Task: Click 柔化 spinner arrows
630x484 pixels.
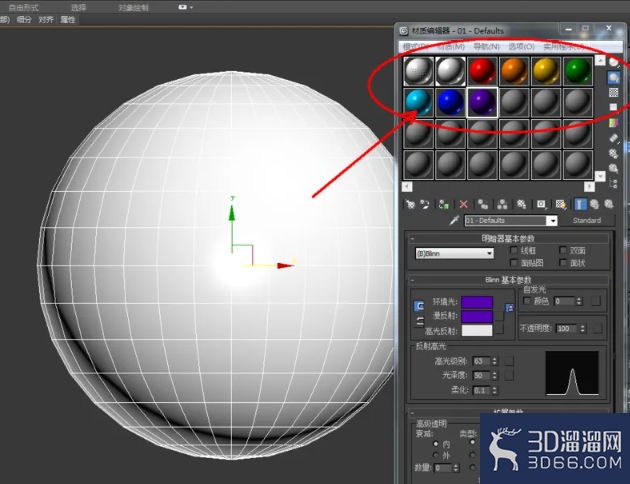Action: click(495, 390)
